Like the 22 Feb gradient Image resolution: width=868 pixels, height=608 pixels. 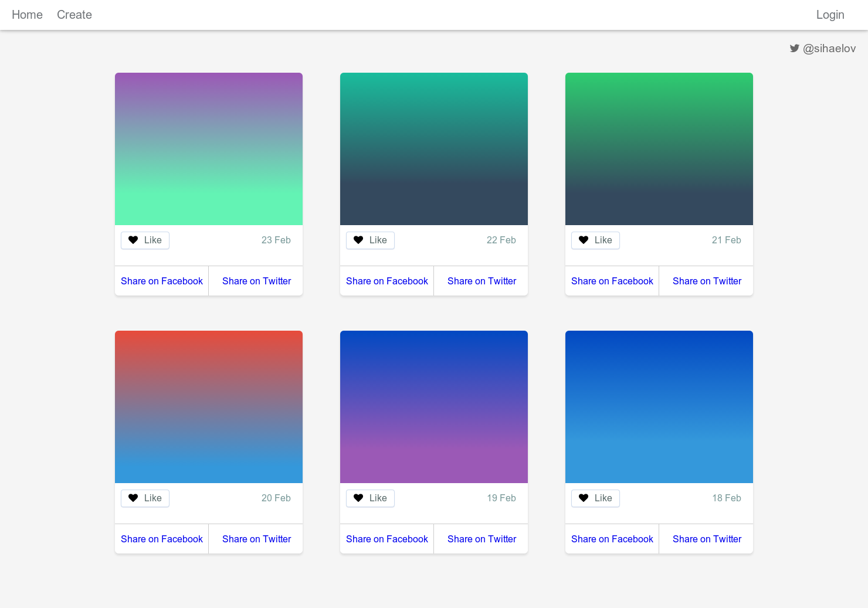click(370, 240)
